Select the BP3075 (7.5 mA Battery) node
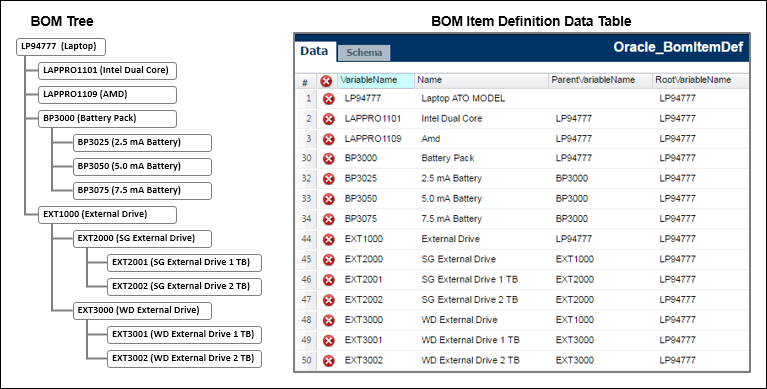Image resolution: width=767 pixels, height=389 pixels. click(142, 191)
